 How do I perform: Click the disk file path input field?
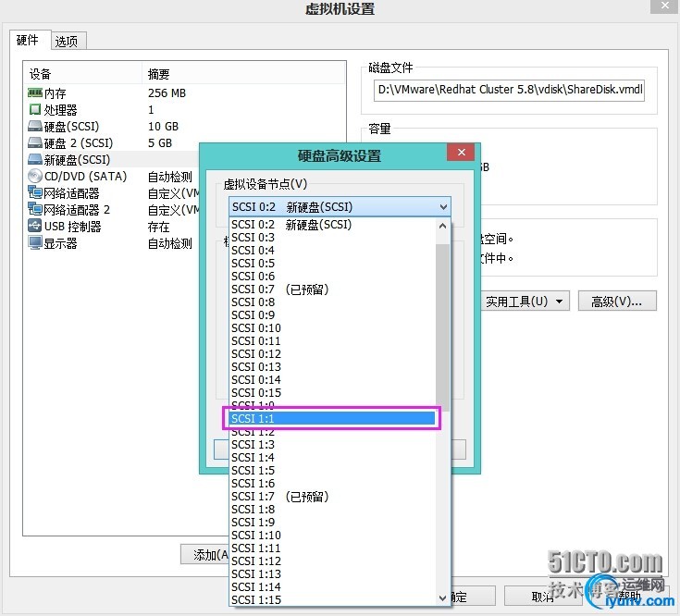pos(509,90)
